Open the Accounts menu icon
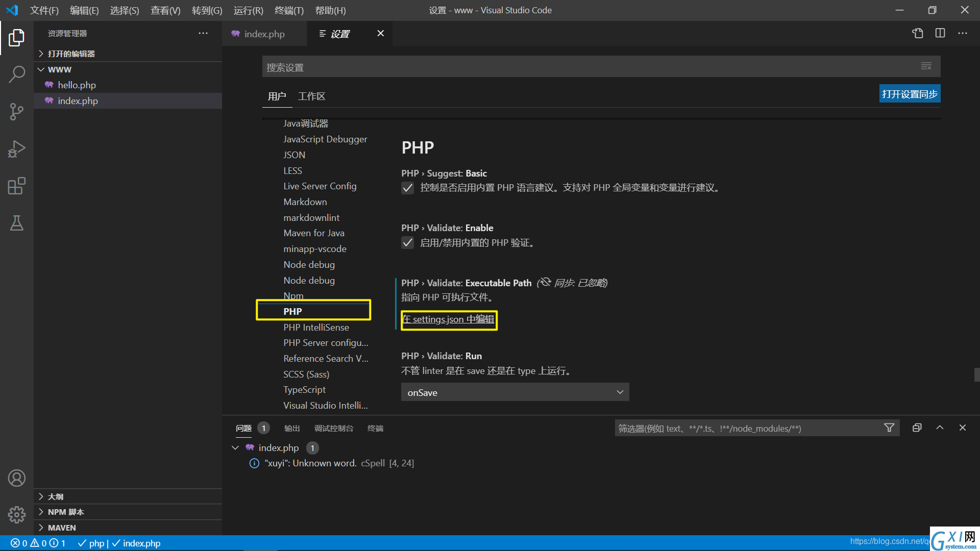This screenshot has height=551, width=980. point(16,478)
